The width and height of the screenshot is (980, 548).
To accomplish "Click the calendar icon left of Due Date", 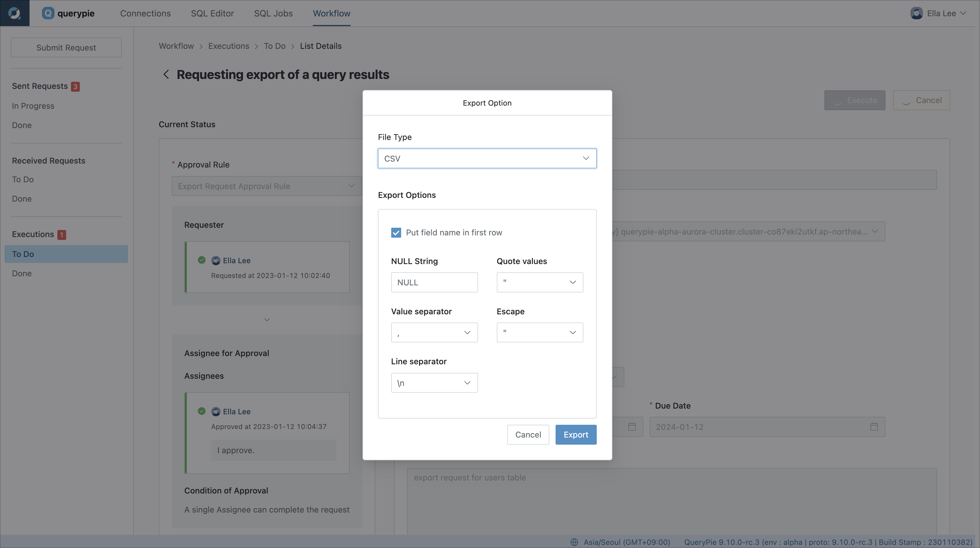I will coord(632,427).
